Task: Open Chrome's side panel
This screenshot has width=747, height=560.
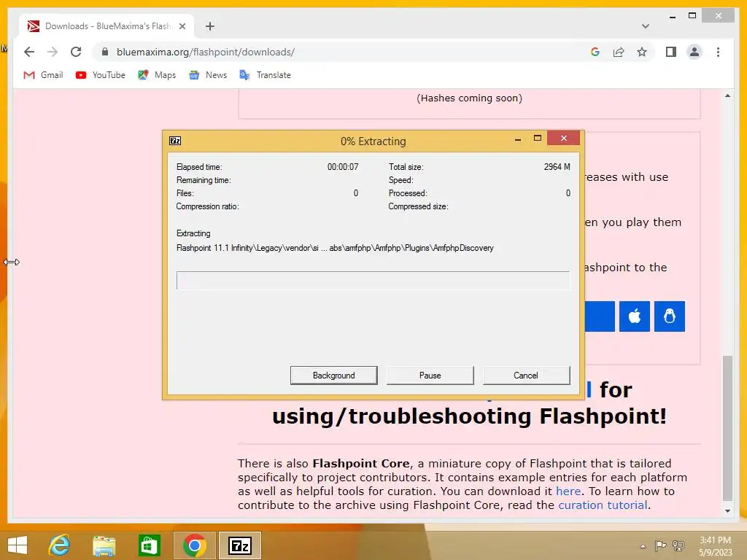Action: click(671, 52)
